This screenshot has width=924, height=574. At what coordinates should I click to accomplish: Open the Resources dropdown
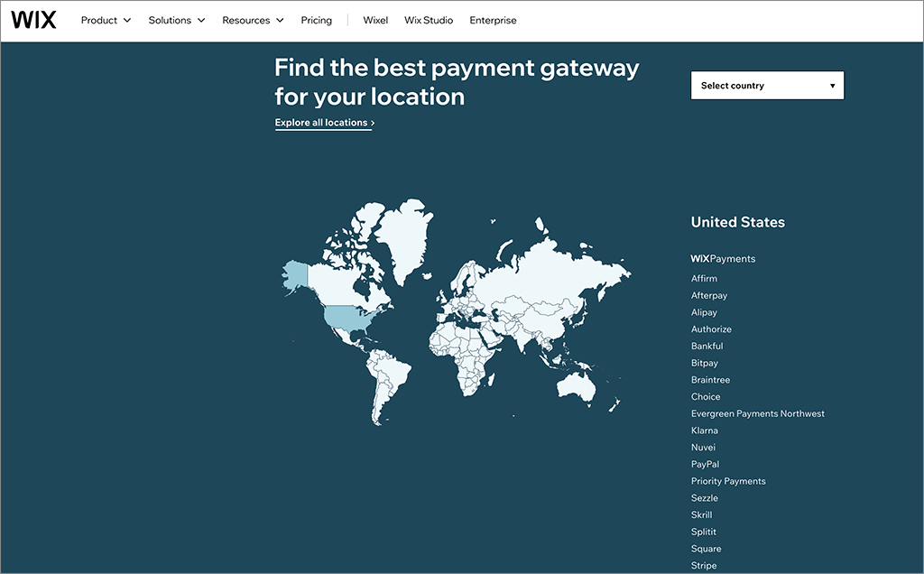tap(253, 20)
